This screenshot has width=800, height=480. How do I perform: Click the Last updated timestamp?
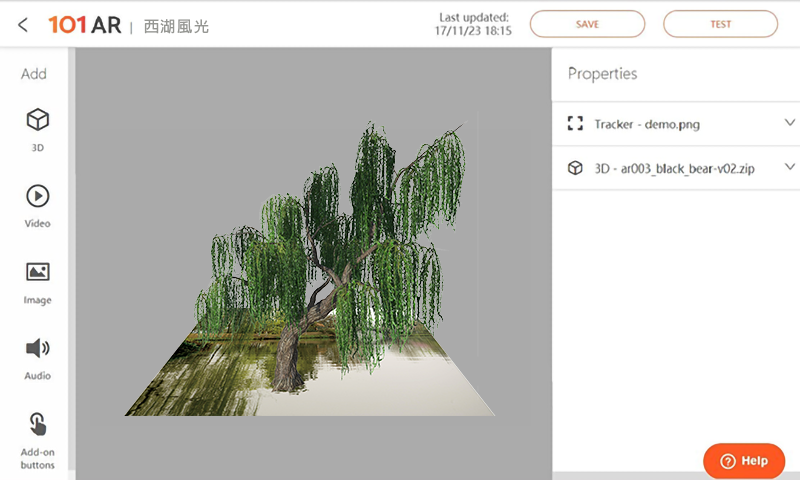pos(473,25)
